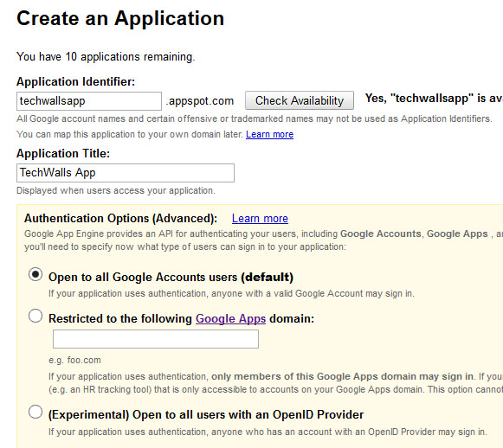The width and height of the screenshot is (503, 448).
Task: Open the Learn more link beside Authentication Options
Action: [x=260, y=218]
